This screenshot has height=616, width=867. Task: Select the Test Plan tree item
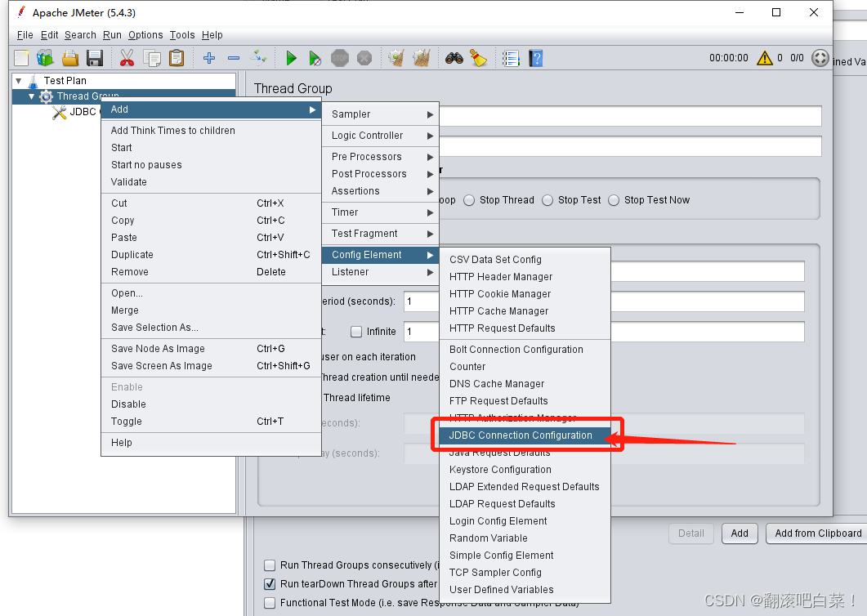pyautogui.click(x=65, y=81)
